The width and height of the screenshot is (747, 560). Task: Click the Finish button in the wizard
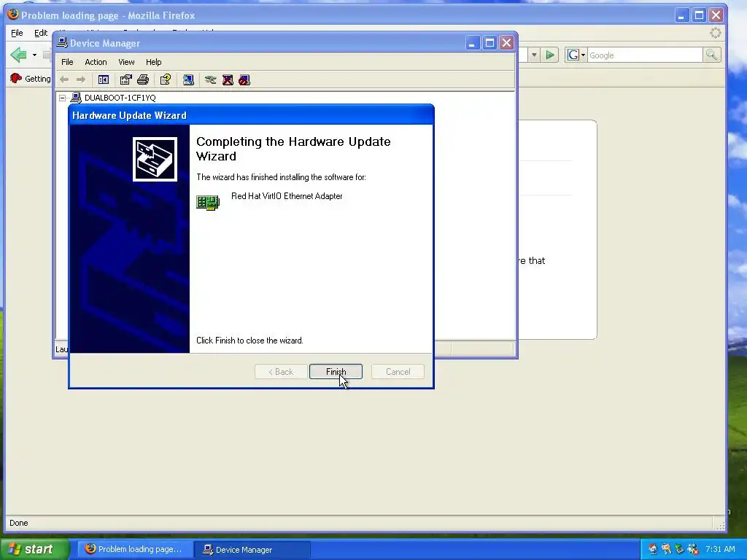[x=336, y=371]
